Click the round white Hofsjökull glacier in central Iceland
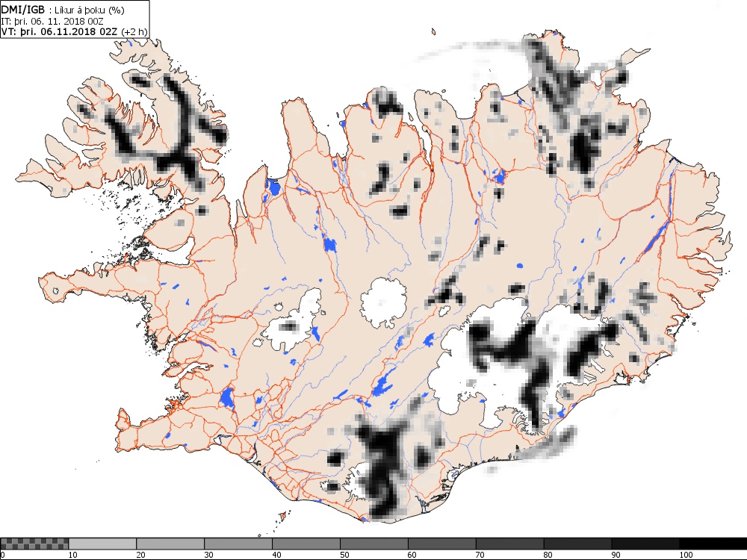This screenshot has height=560, width=747. point(383,303)
